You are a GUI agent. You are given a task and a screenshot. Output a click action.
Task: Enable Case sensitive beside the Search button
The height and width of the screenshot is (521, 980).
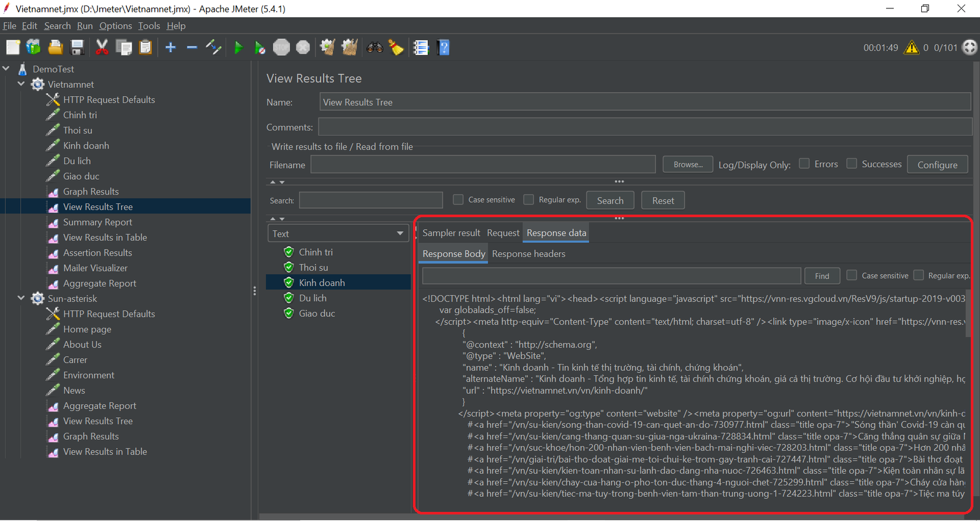(x=458, y=200)
